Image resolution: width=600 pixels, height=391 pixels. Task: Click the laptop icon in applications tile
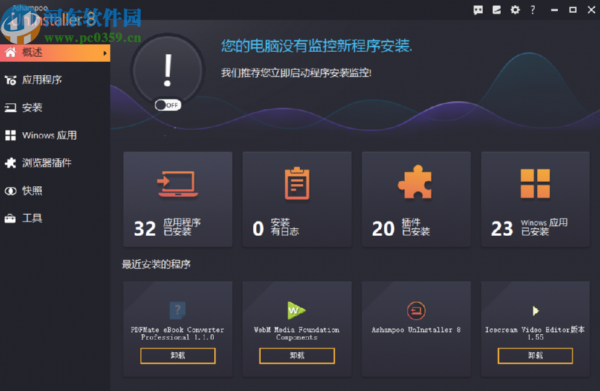pyautogui.click(x=178, y=184)
